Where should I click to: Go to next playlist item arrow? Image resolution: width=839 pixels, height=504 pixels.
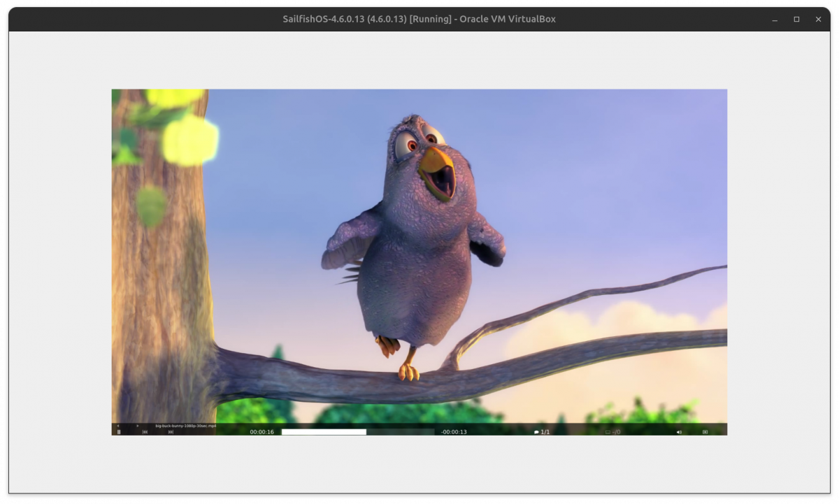tap(137, 425)
